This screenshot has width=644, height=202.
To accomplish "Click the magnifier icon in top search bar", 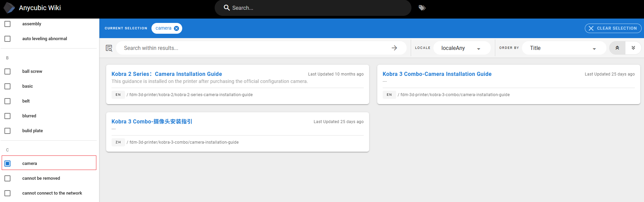I will (227, 7).
